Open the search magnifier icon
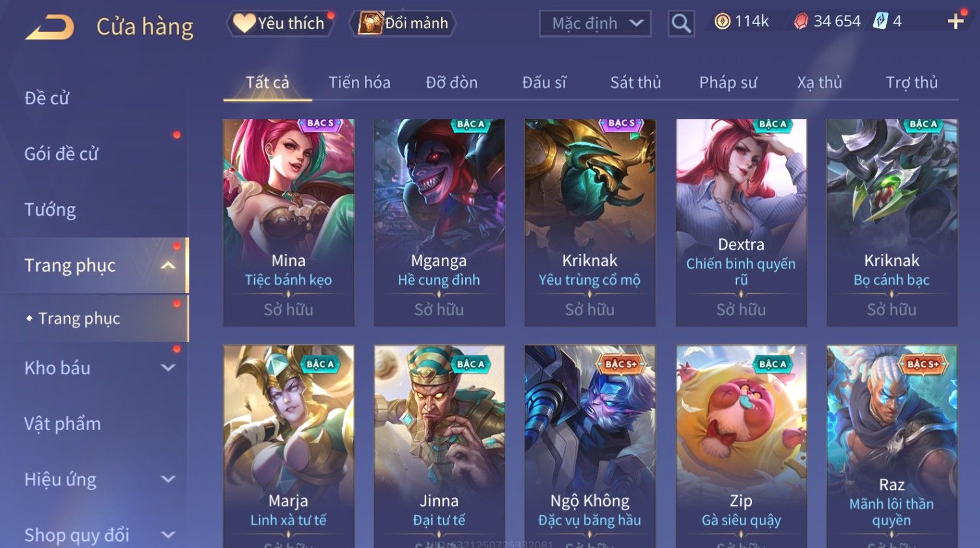This screenshot has height=548, width=980. coord(681,24)
